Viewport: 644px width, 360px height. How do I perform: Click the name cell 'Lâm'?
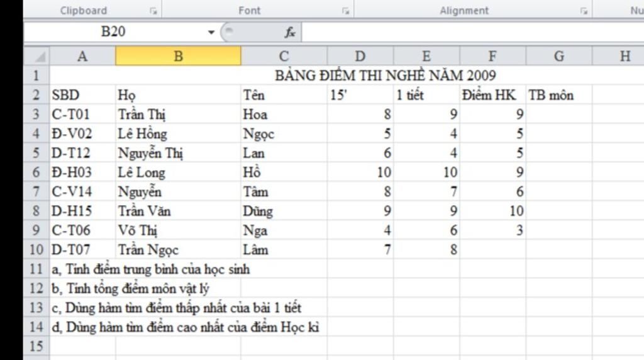284,249
